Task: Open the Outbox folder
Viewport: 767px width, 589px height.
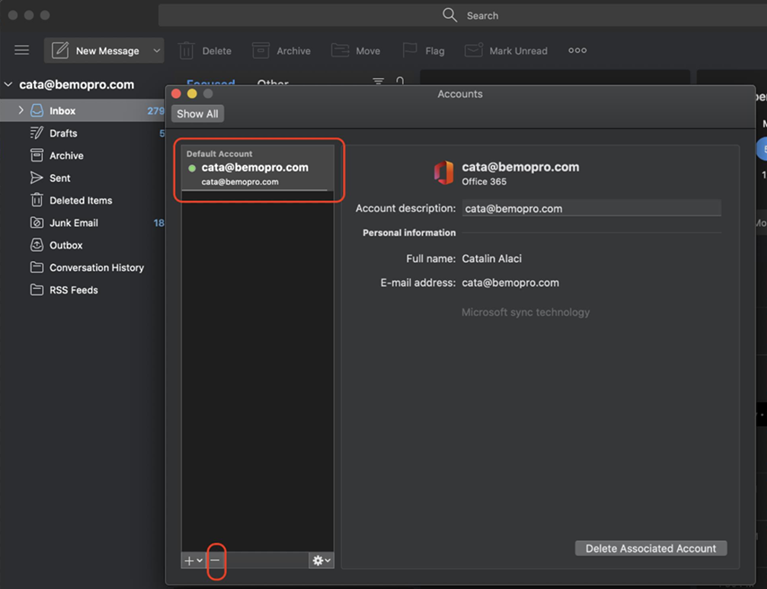Action: 82,245
